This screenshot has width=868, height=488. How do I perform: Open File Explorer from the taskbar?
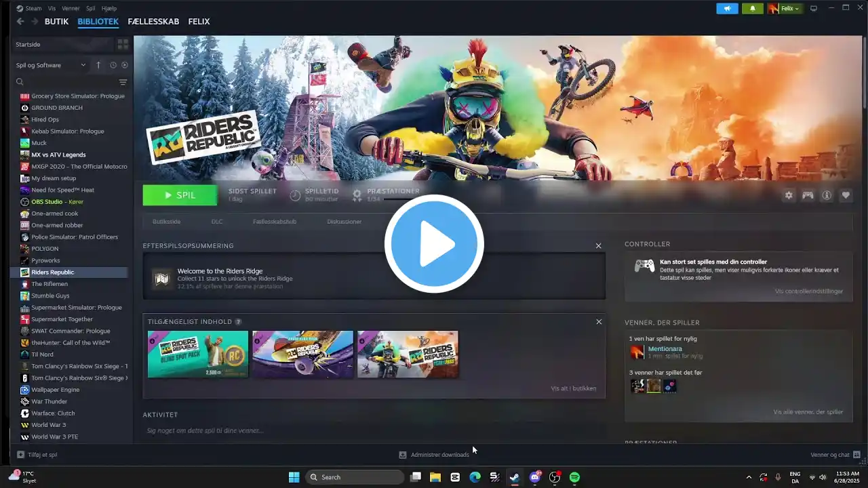pyautogui.click(x=435, y=477)
